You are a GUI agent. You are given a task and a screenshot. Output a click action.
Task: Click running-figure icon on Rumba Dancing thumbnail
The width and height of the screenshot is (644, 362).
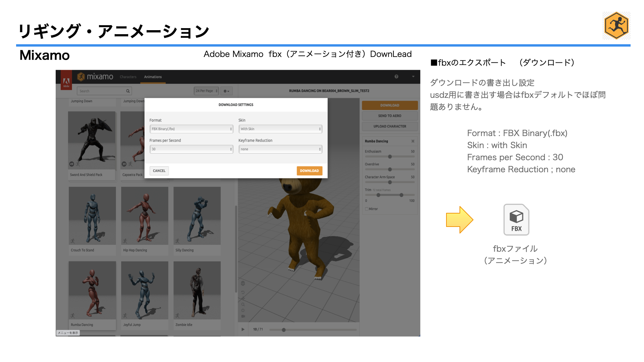coord(72,315)
